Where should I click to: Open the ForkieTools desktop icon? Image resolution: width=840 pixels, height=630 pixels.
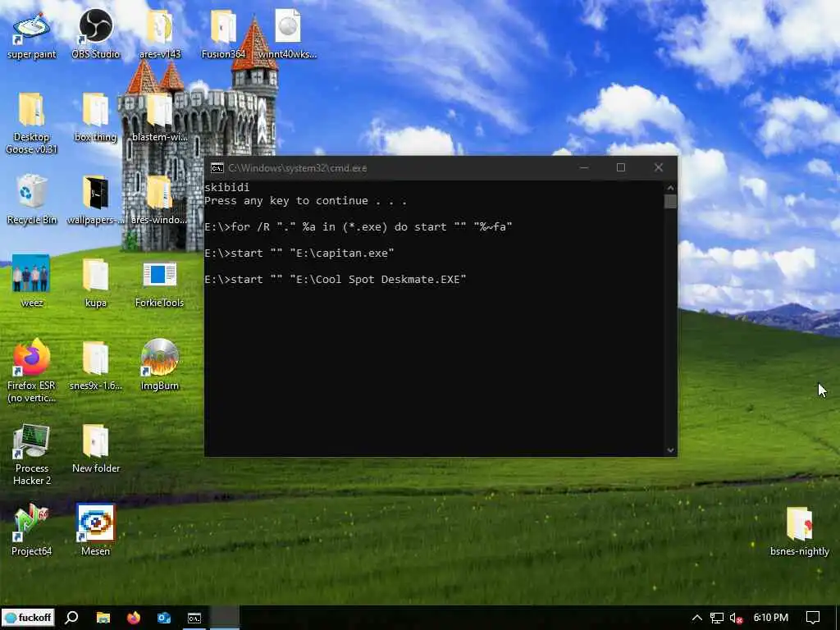tap(160, 282)
